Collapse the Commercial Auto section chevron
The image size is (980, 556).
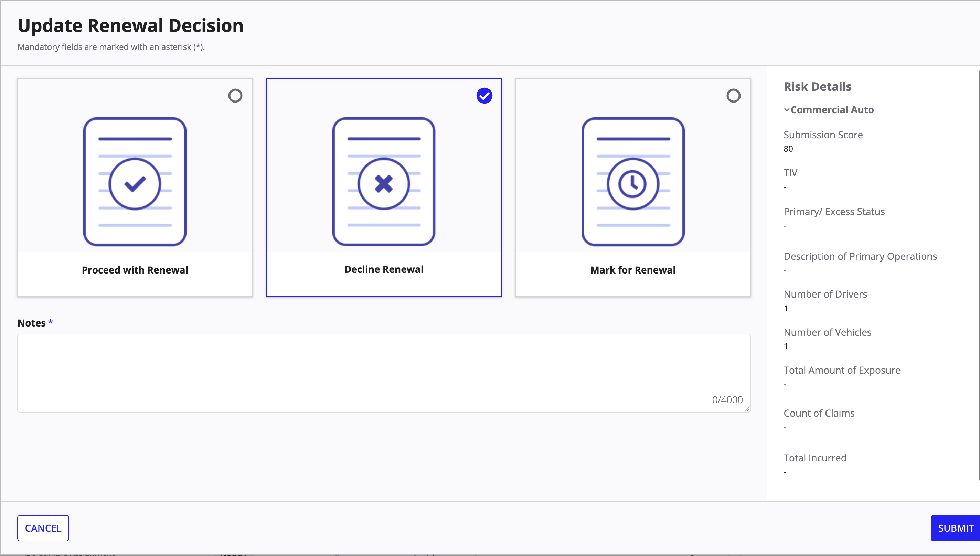pyautogui.click(x=787, y=110)
